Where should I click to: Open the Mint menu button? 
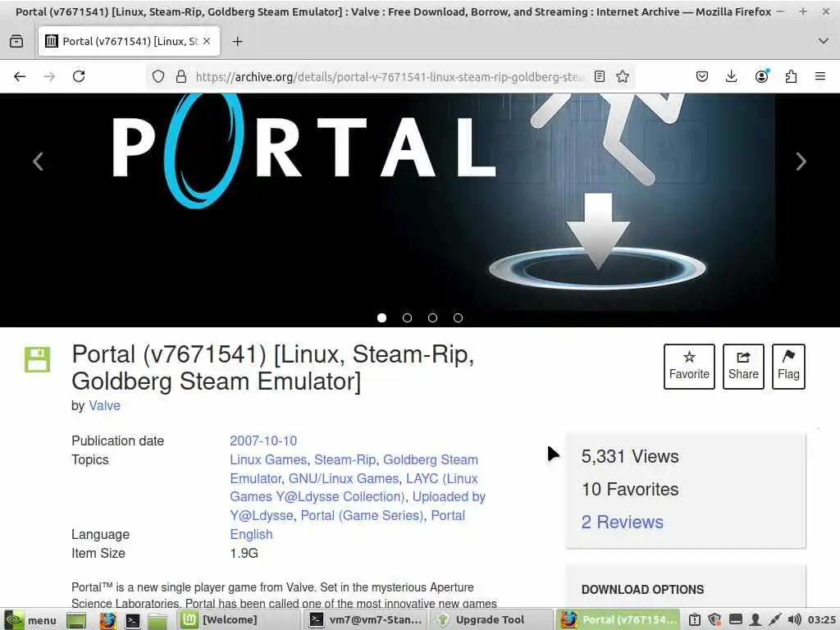click(30, 620)
